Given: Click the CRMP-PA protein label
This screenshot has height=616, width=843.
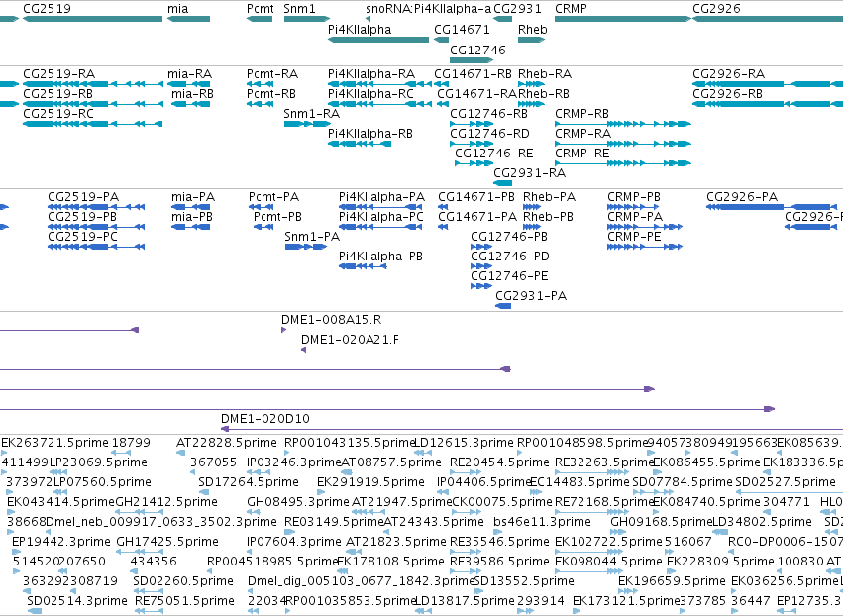Looking at the screenshot, I should tap(635, 217).
